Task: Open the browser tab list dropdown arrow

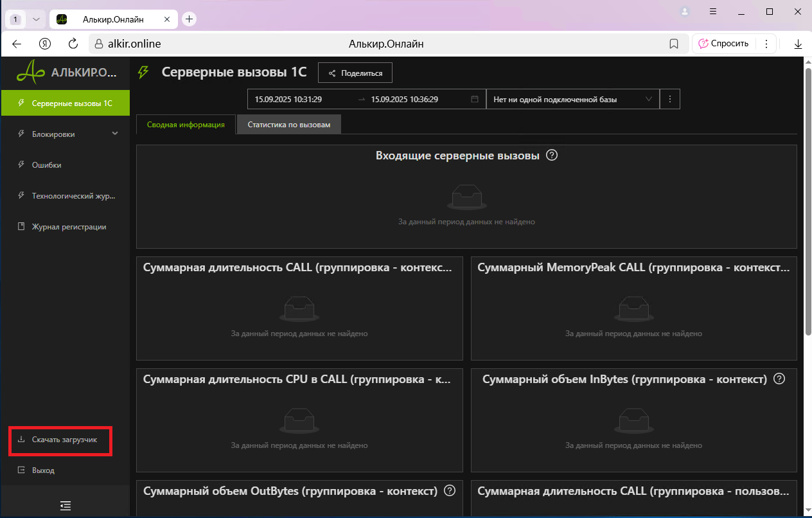Action: 36,19
